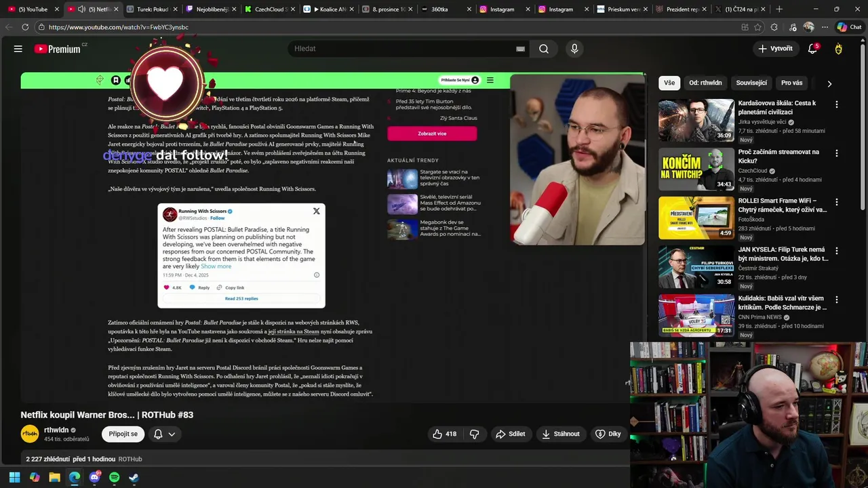The image size is (868, 488).
Task: Open File Explorer from taskbar
Action: coord(54,477)
